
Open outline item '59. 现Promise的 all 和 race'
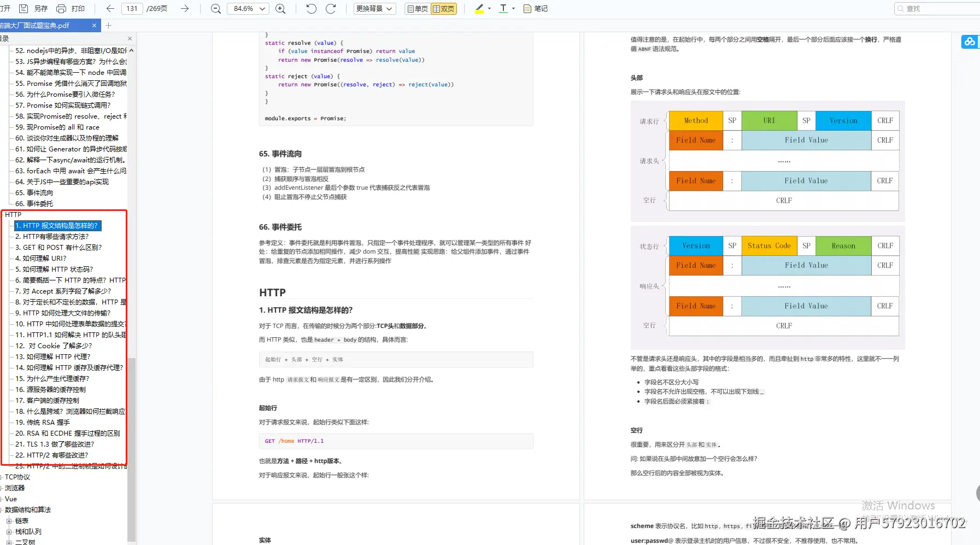point(57,127)
